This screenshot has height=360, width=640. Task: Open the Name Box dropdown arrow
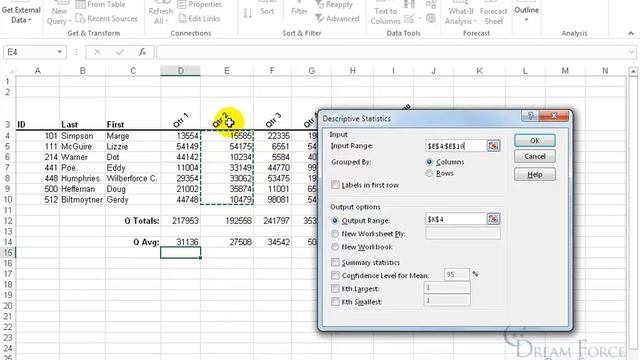tap(60, 52)
